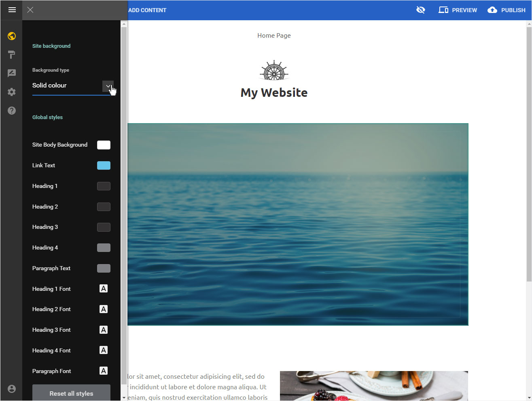Select the ship wheel logo image
This screenshot has height=401, width=532.
tap(274, 71)
